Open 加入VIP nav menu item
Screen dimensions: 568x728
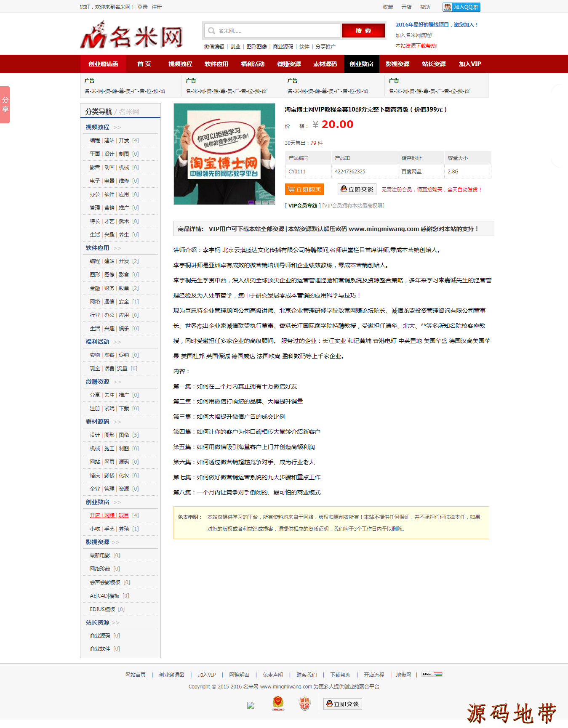point(470,64)
